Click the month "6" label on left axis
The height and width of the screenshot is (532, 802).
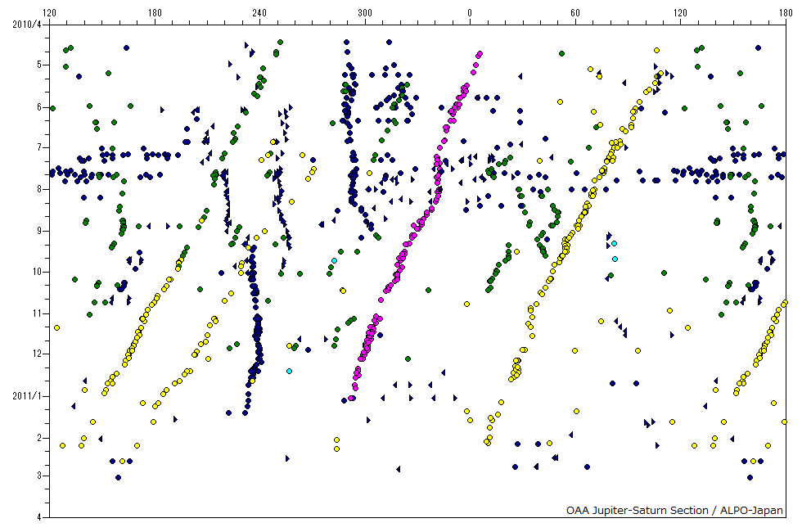[x=39, y=107]
